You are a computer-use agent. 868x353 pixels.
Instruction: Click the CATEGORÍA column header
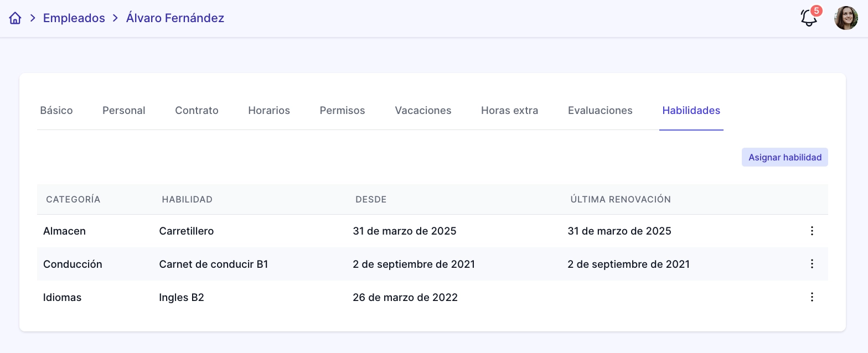[x=73, y=199]
